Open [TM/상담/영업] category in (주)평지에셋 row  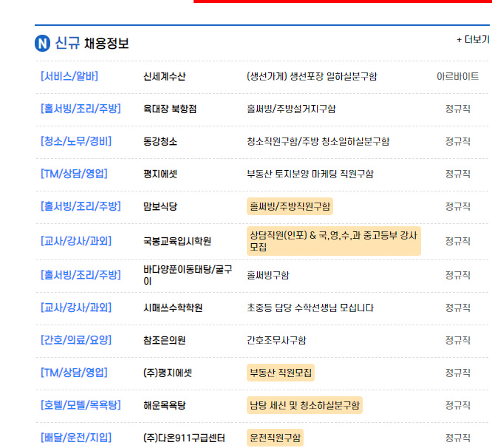[x=74, y=373]
